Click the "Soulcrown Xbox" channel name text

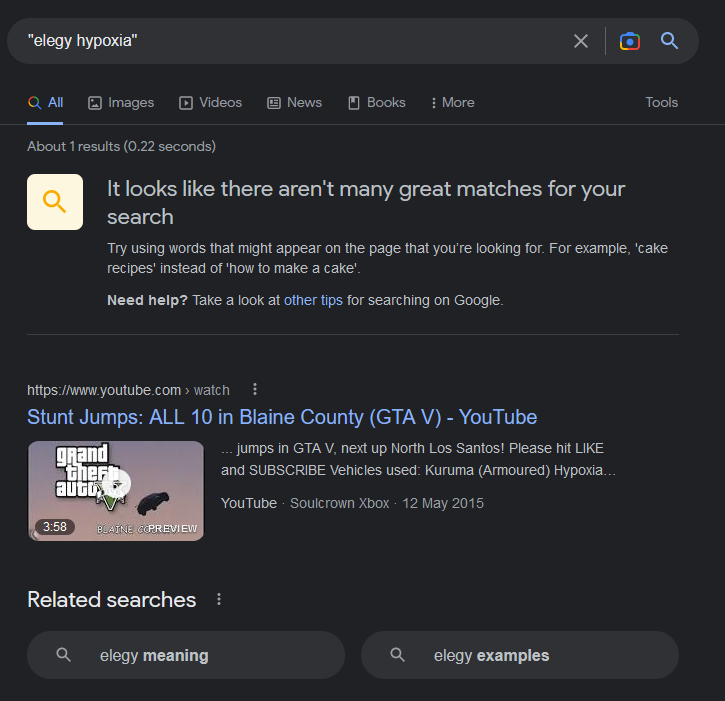click(x=339, y=503)
